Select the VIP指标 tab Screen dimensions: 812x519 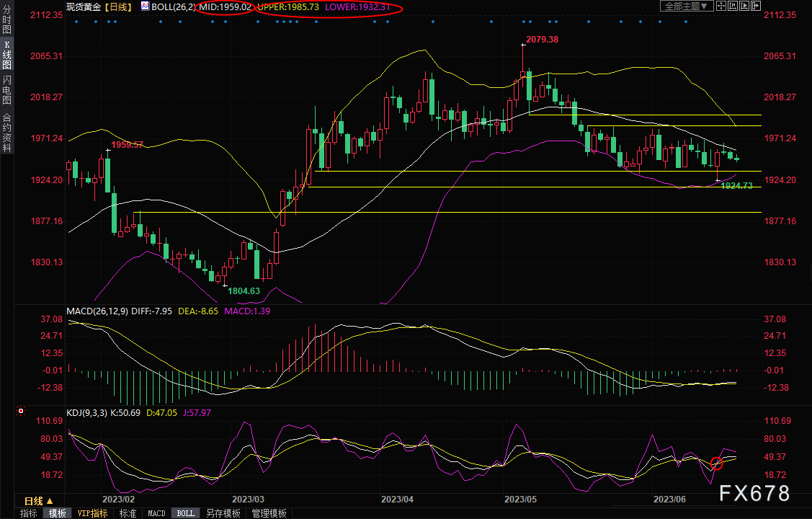coord(92,513)
